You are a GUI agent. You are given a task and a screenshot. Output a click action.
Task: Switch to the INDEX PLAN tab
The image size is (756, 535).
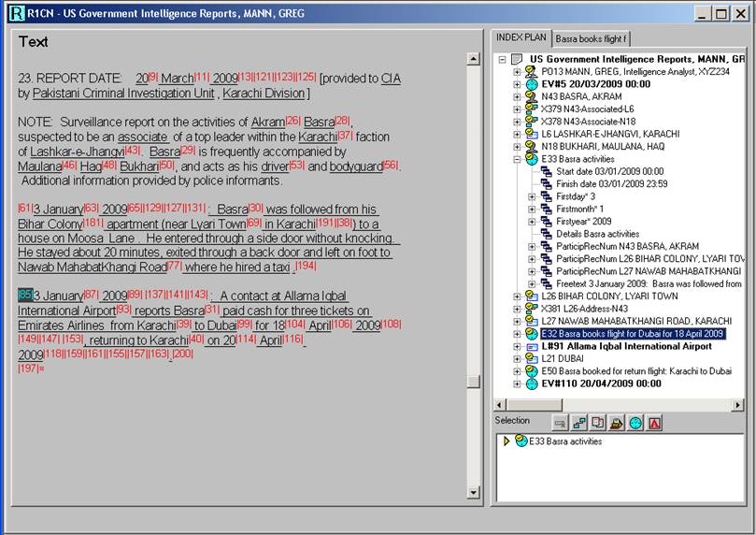[521, 37]
